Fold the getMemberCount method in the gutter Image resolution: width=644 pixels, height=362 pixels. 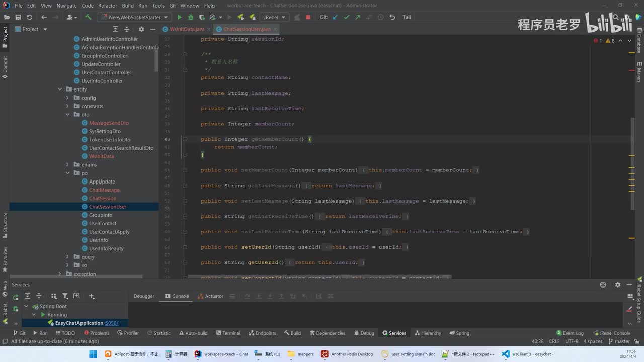(x=185, y=139)
